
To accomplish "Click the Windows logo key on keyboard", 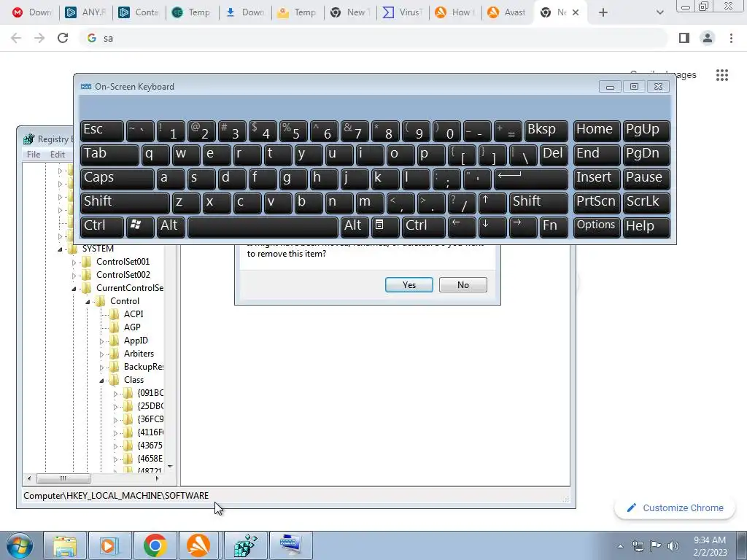I will point(140,227).
